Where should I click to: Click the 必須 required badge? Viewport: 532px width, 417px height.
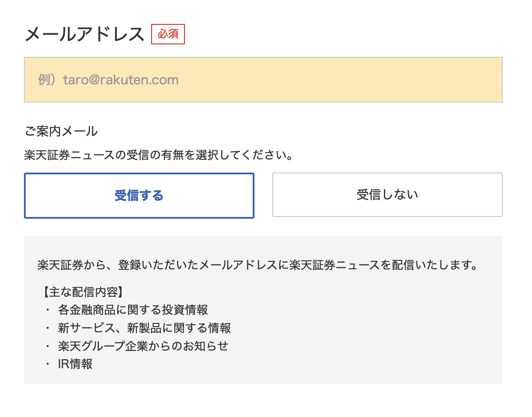[x=168, y=34]
